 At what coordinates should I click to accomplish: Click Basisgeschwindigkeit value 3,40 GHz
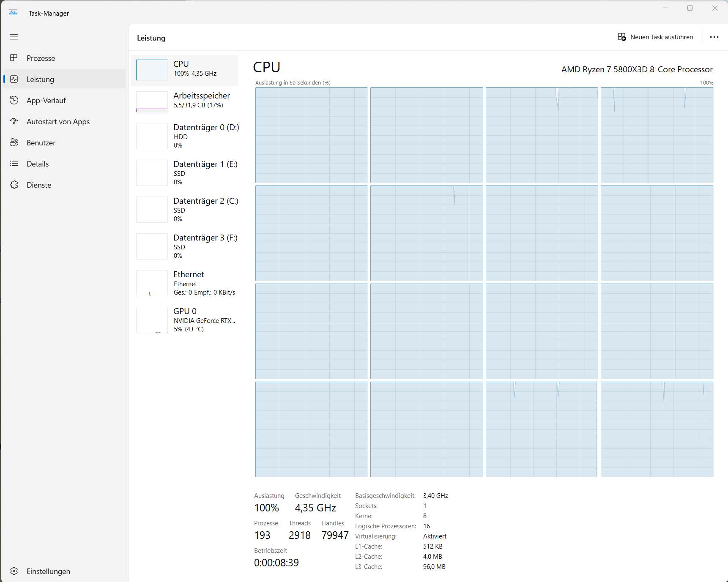435,496
